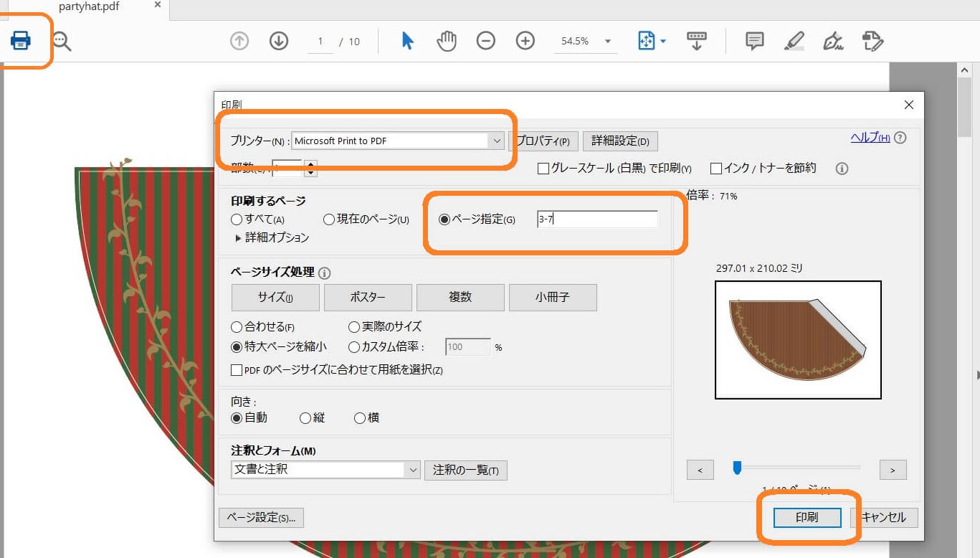The width and height of the screenshot is (980, 558).
Task: Choose ポスター page sizing mode
Action: pyautogui.click(x=368, y=298)
